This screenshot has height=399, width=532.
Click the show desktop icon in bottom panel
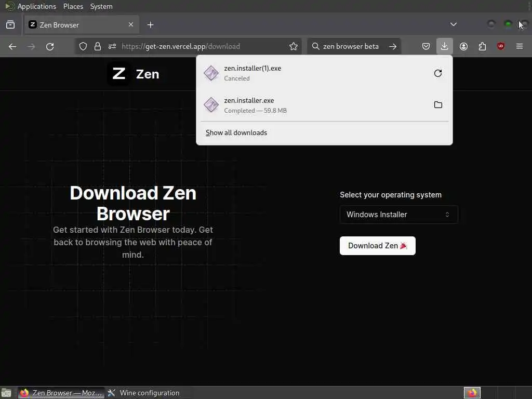pyautogui.click(x=6, y=393)
